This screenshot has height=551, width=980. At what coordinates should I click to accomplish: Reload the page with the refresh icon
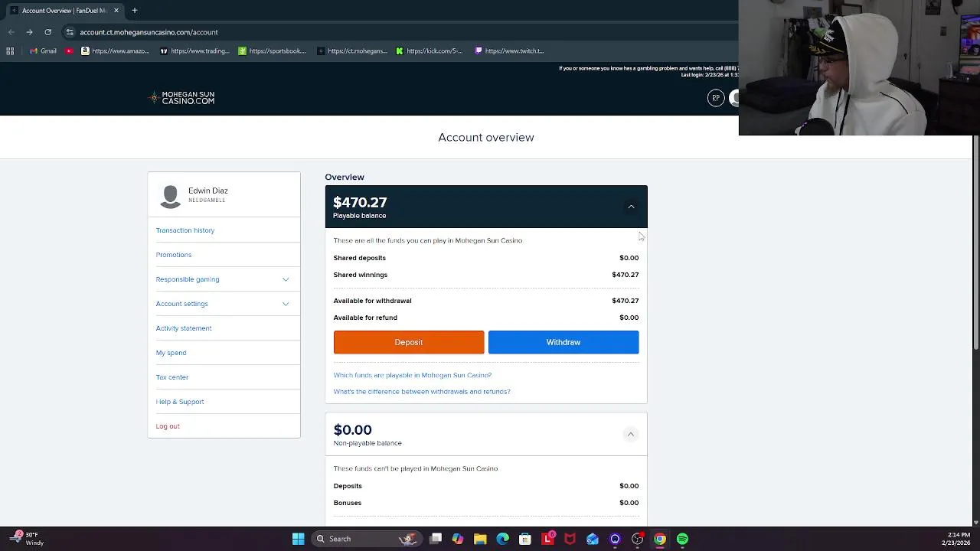(x=47, y=32)
